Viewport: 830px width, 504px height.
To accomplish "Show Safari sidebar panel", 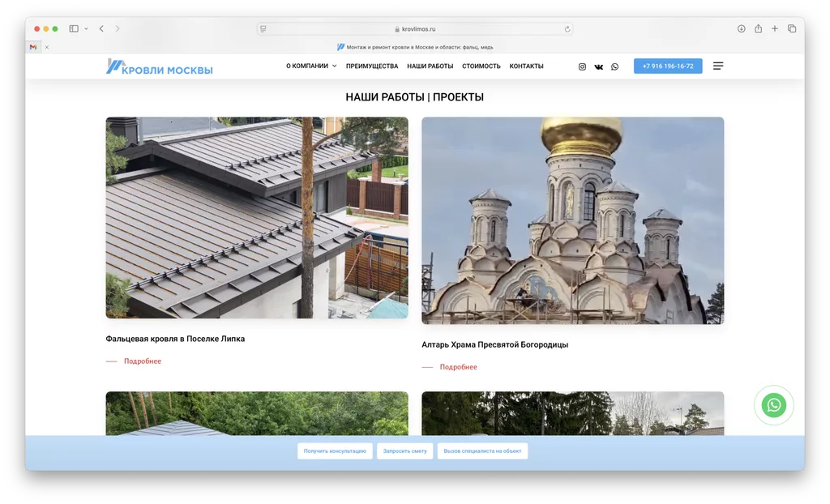I will (74, 28).
